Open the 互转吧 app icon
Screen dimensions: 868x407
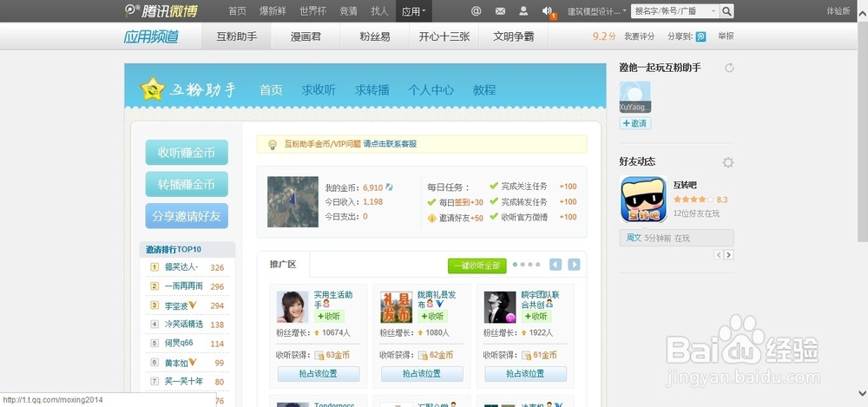[643, 200]
